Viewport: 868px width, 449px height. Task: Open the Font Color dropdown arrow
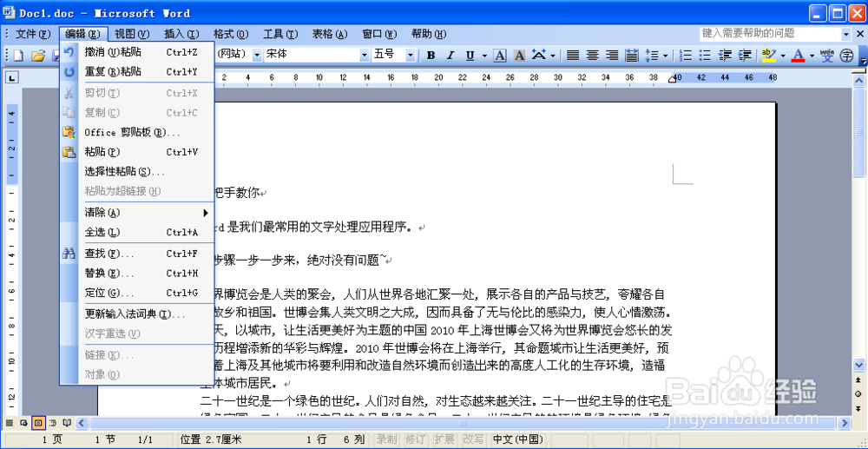[812, 56]
